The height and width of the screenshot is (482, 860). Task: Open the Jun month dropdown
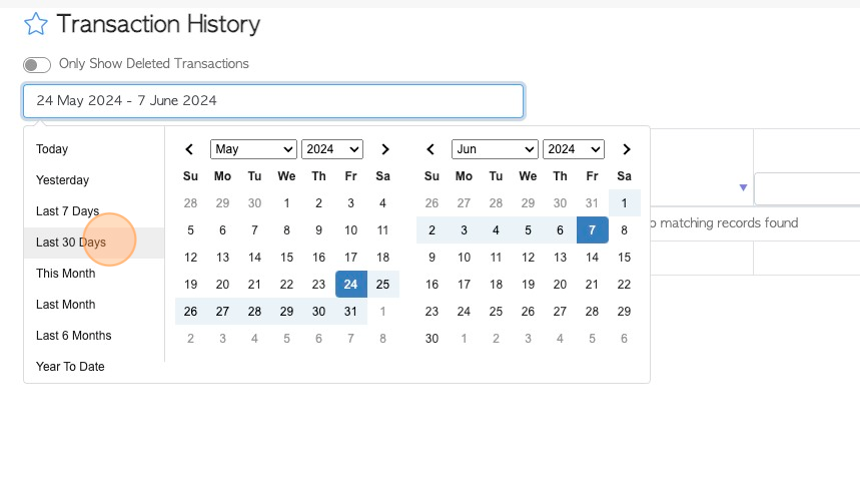pyautogui.click(x=495, y=149)
